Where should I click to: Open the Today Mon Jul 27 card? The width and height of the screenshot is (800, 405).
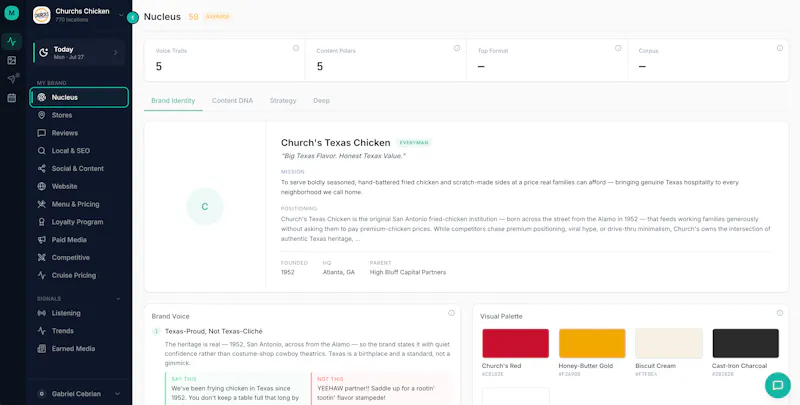[79, 53]
